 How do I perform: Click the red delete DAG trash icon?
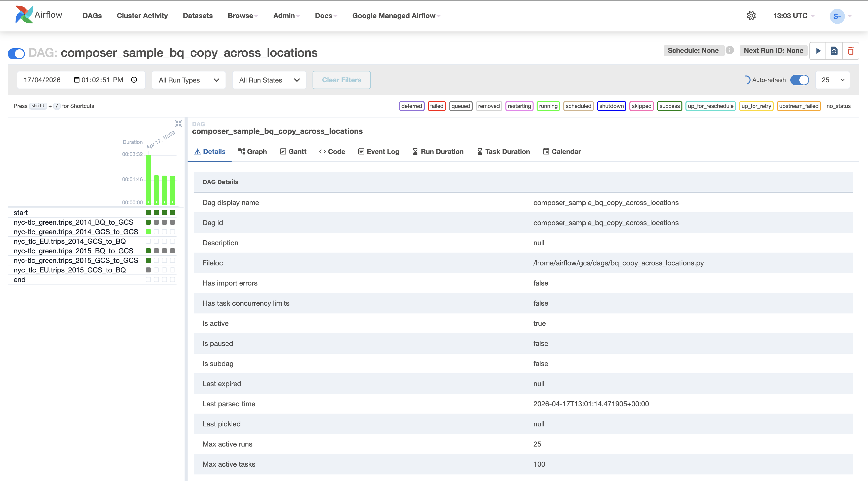(850, 51)
